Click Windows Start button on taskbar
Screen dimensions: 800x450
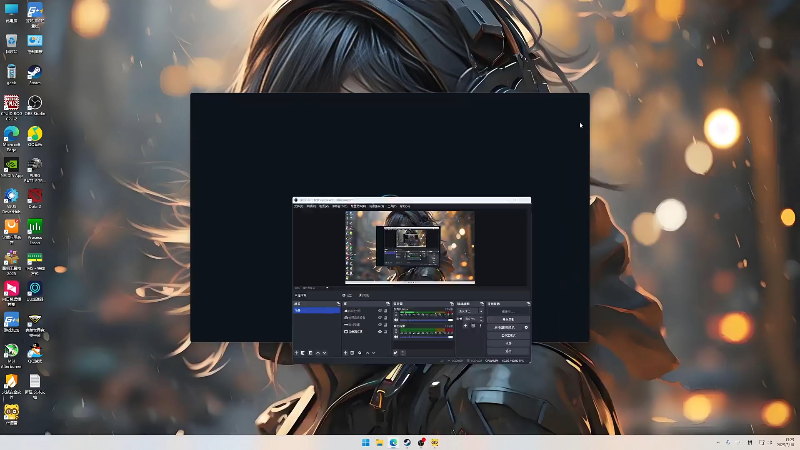coord(365,442)
